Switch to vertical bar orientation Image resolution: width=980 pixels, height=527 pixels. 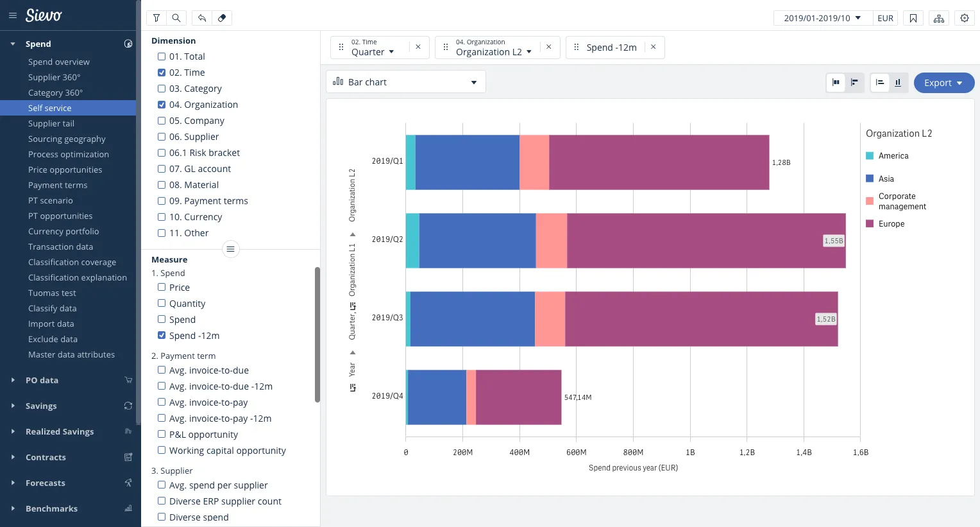click(898, 82)
